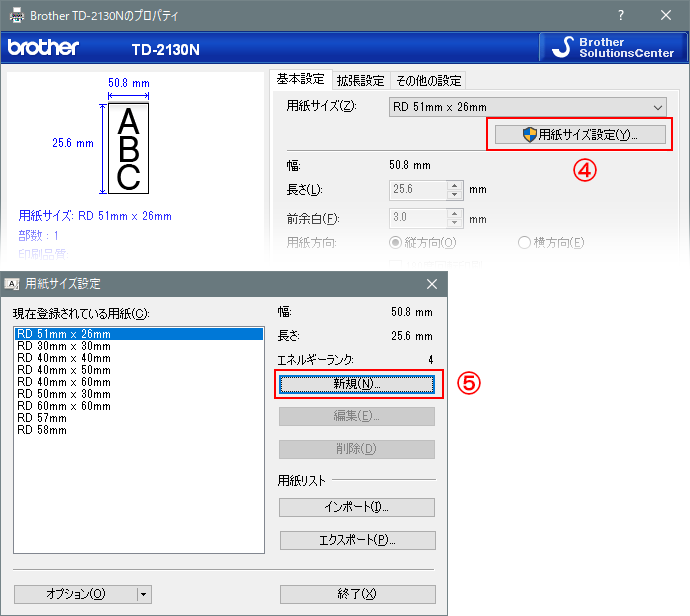This screenshot has height=616, width=690.
Task: Click the オプション(O) button
Action: (76, 594)
